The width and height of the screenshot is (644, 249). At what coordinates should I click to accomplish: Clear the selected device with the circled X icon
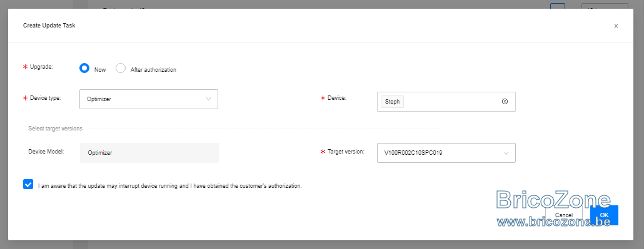pos(505,102)
